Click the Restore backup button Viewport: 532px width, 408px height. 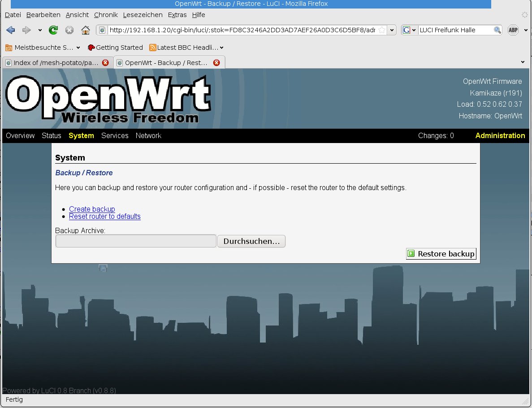pos(441,254)
